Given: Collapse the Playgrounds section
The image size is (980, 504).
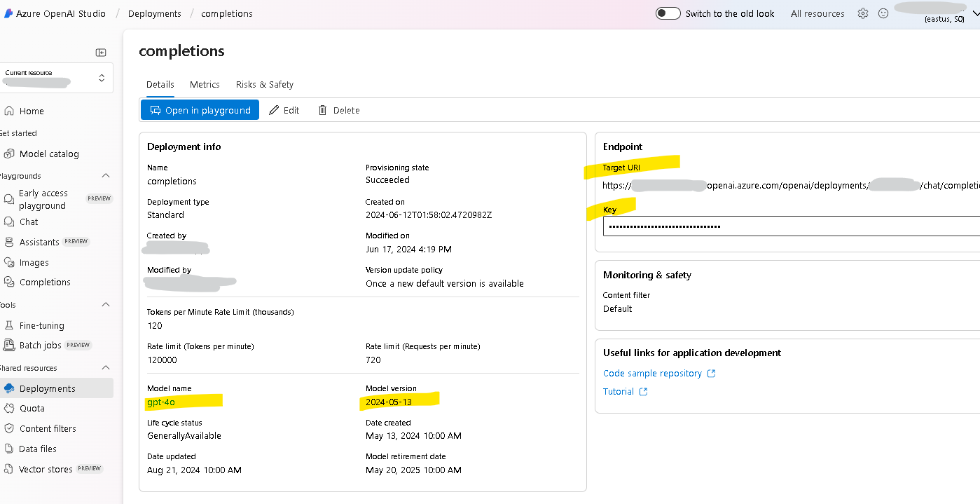Looking at the screenshot, I should (x=106, y=176).
